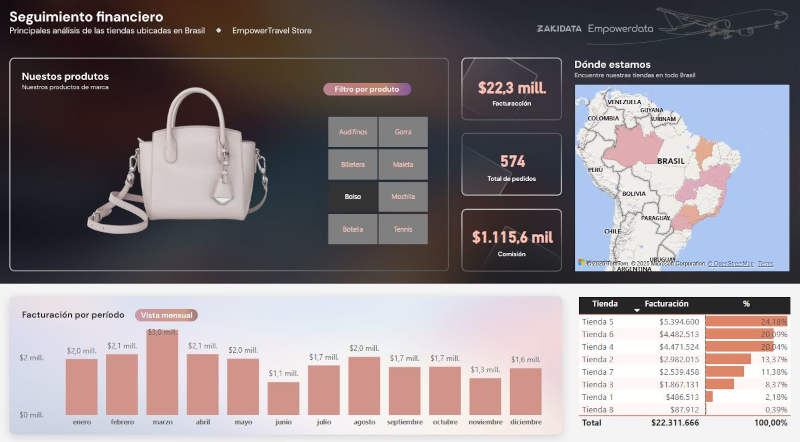Click the Microsoft Bing logo on map
Screen dimensions: 800x442
coord(581,263)
